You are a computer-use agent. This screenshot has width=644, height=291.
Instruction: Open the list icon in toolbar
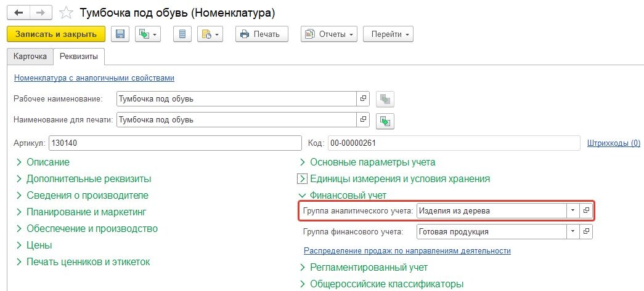pos(182,34)
